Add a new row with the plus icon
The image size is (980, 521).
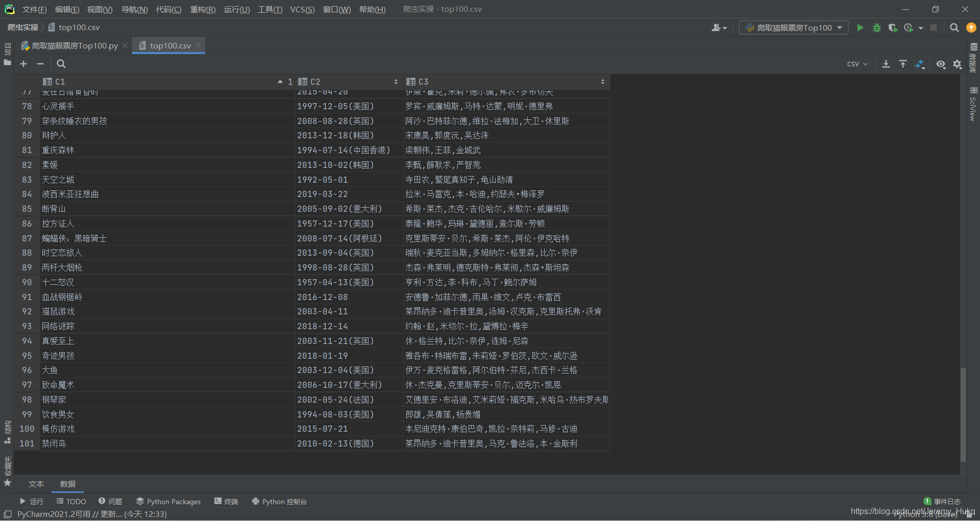(23, 64)
